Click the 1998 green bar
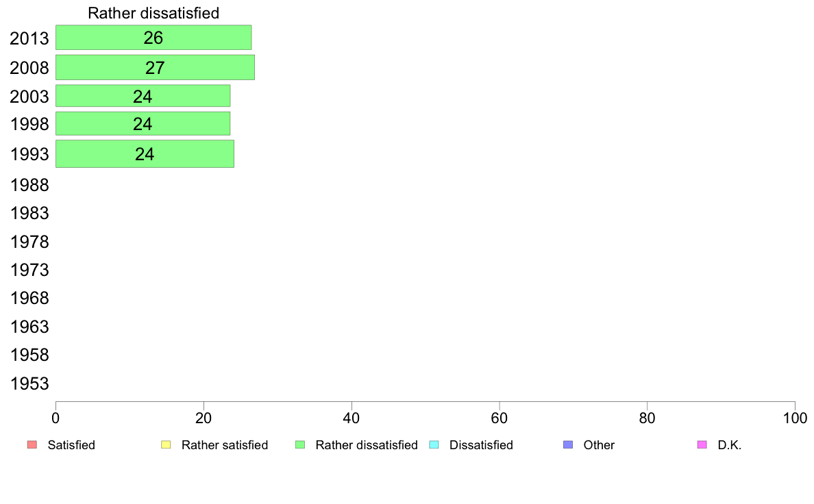The width and height of the screenshot is (814, 504). (x=143, y=124)
